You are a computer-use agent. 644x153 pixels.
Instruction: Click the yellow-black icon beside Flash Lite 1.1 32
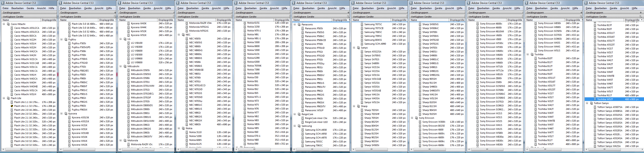pos(12,106)
